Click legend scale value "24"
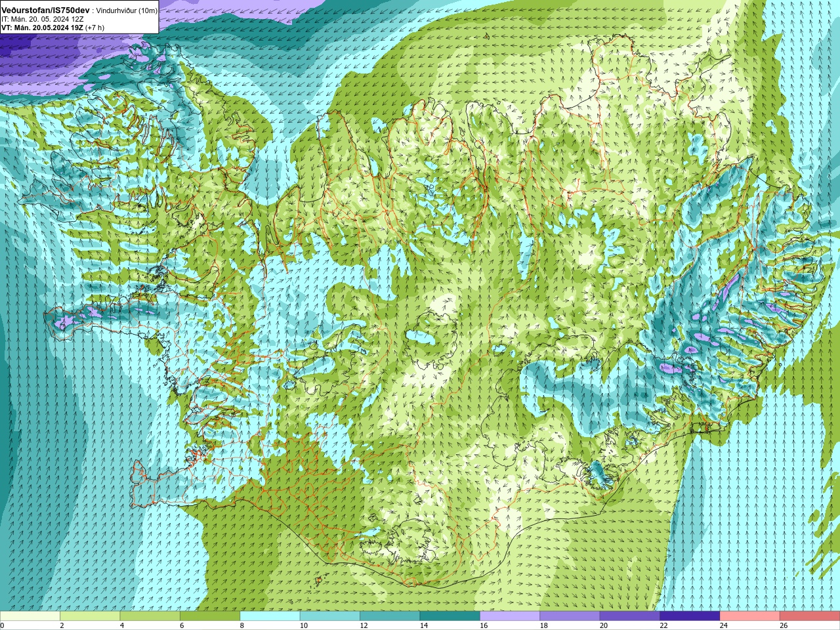 click(x=723, y=625)
